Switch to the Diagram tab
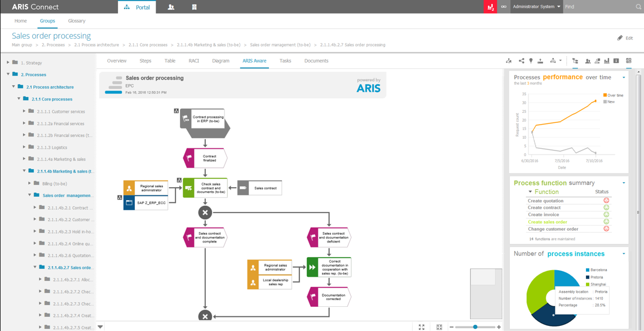This screenshot has width=644, height=331. pyautogui.click(x=220, y=61)
